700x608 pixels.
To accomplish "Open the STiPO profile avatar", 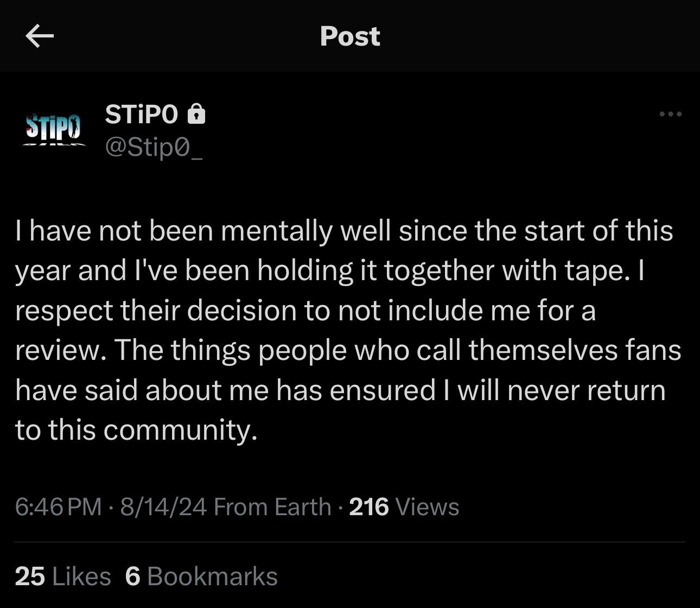I will [x=53, y=129].
